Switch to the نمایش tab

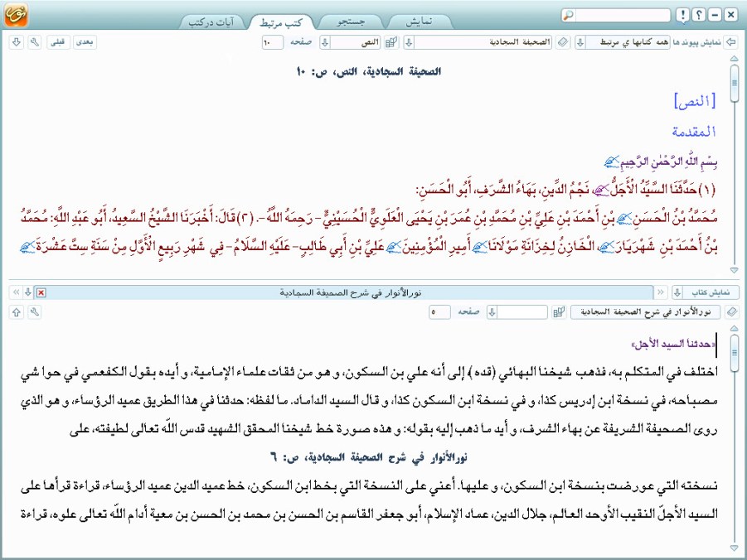(420, 22)
